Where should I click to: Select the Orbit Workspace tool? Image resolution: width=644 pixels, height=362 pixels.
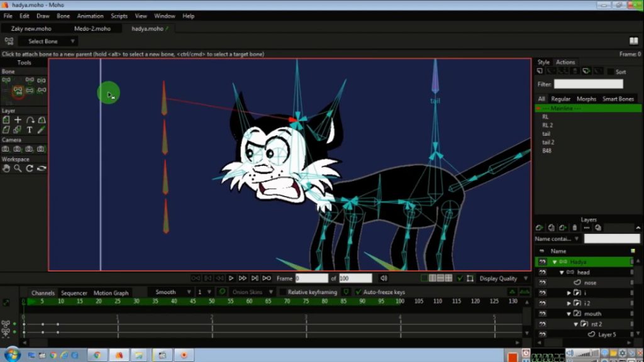coord(42,168)
